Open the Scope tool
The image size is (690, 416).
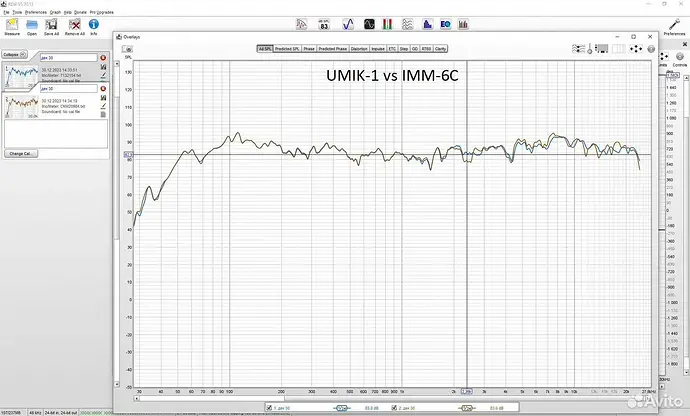(369, 25)
